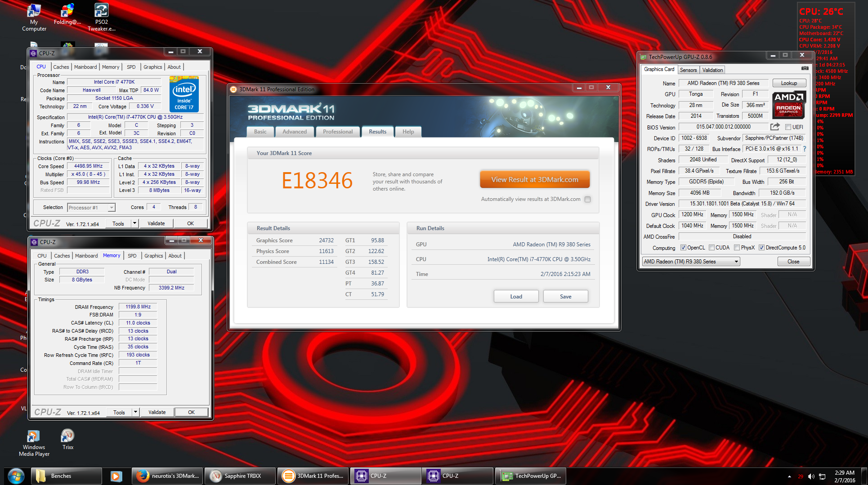Open Graphics tab in lower CPU-Z
Image resolution: width=868 pixels, height=485 pixels.
coord(153,256)
